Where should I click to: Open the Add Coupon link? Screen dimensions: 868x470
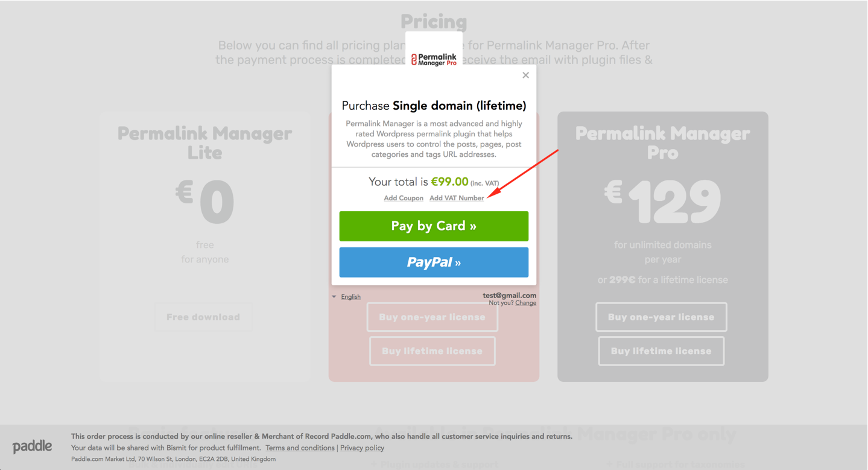pyautogui.click(x=404, y=198)
